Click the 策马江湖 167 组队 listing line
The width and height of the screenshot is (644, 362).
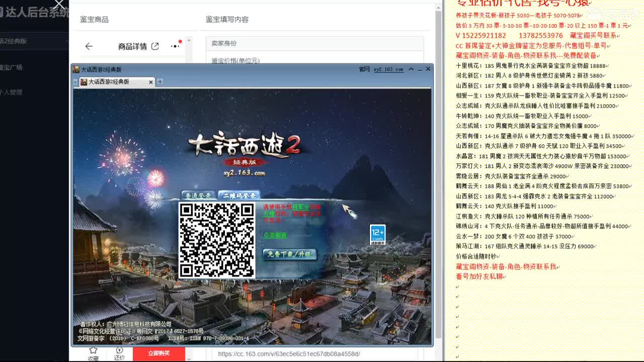(526, 247)
